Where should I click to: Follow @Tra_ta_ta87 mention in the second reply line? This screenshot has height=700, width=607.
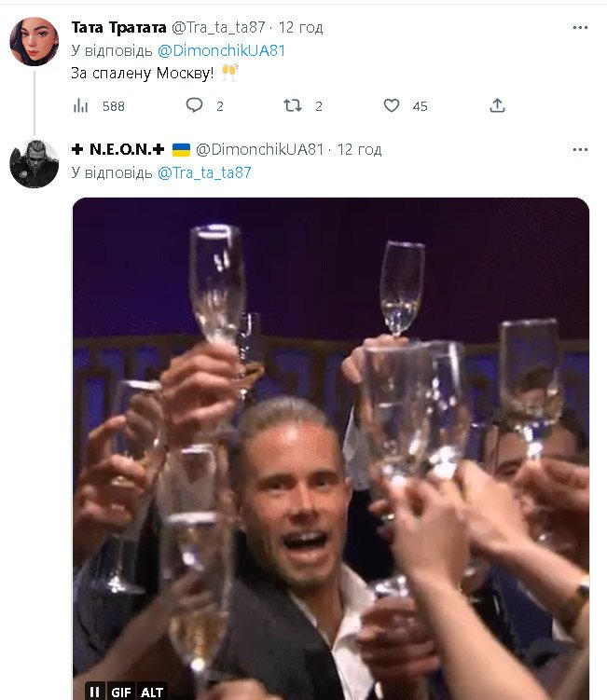pos(204,172)
